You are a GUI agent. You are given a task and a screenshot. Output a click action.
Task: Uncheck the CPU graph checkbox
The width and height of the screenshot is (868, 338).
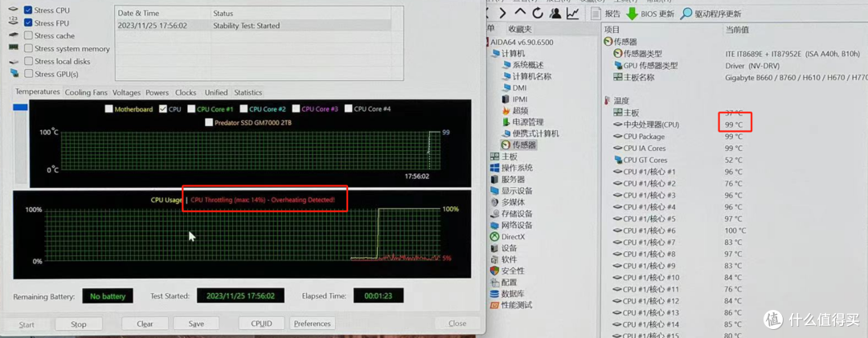point(162,109)
